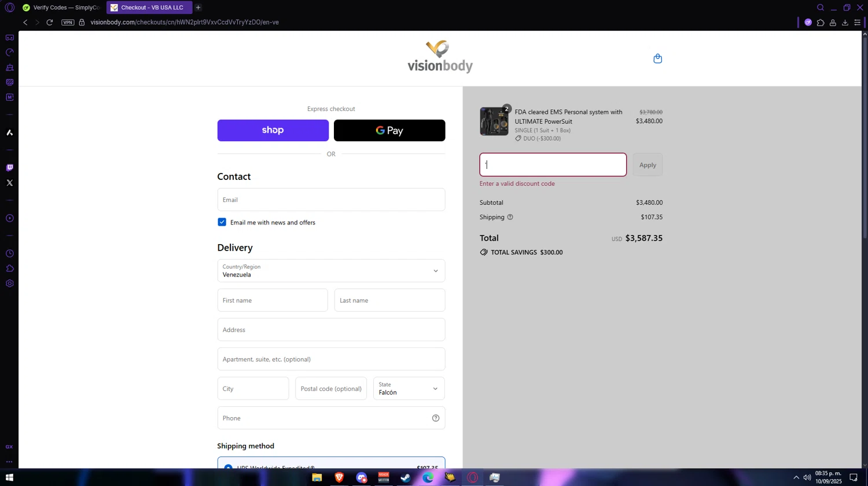Viewport: 868px width, 486px height.
Task: Click the First name field
Action: [273, 300]
